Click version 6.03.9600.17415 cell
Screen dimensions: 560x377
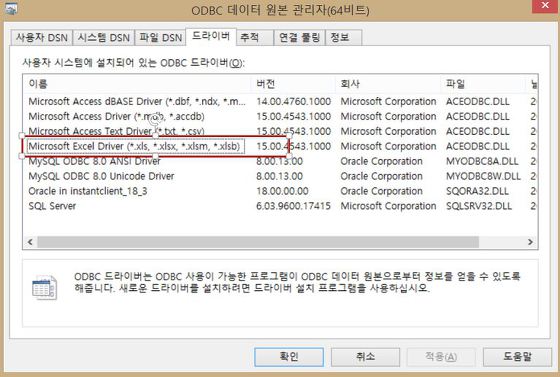click(294, 206)
